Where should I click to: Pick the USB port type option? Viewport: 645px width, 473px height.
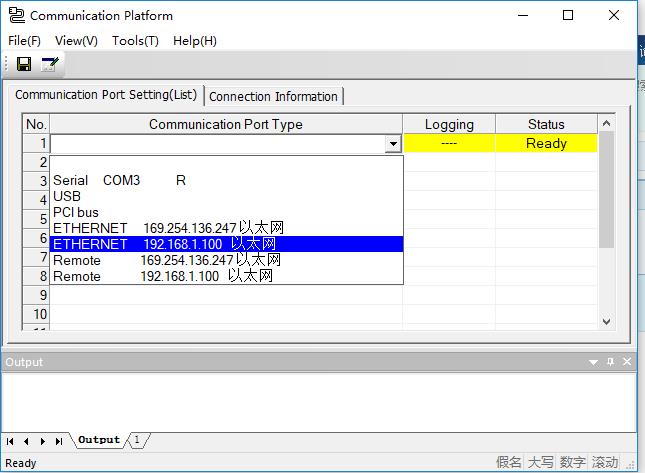pos(67,197)
